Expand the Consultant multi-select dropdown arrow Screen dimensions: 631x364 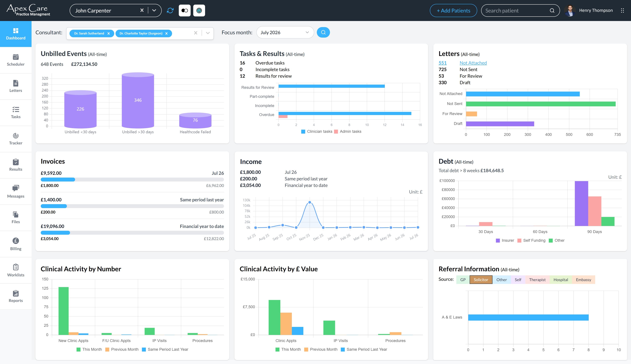[208, 33]
